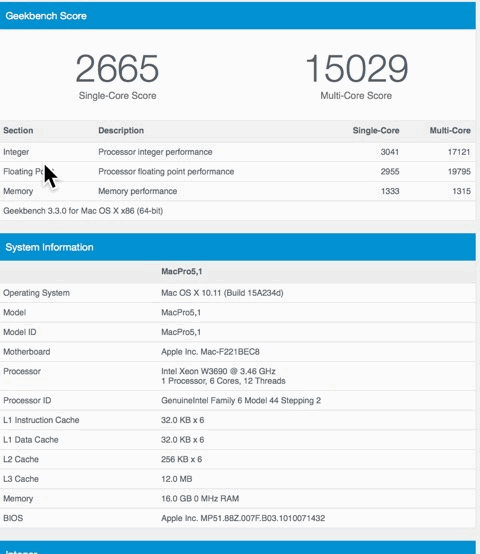This screenshot has width=480, height=554.
Task: Select Intel Xeon W3690 @ 3.46 GHz
Action: [x=218, y=371]
